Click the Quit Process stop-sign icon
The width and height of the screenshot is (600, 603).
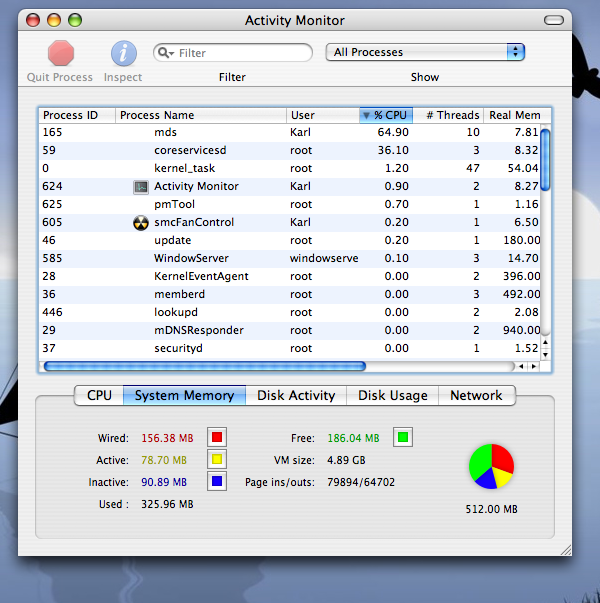click(x=61, y=53)
